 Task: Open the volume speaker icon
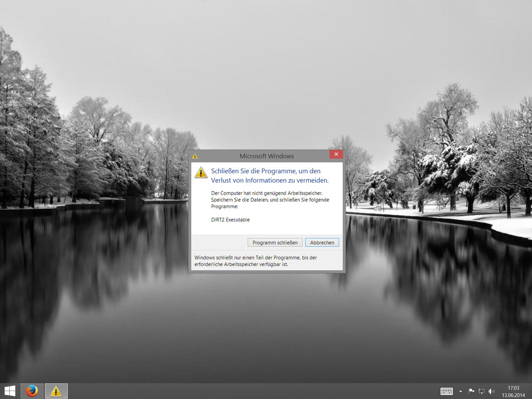491,391
